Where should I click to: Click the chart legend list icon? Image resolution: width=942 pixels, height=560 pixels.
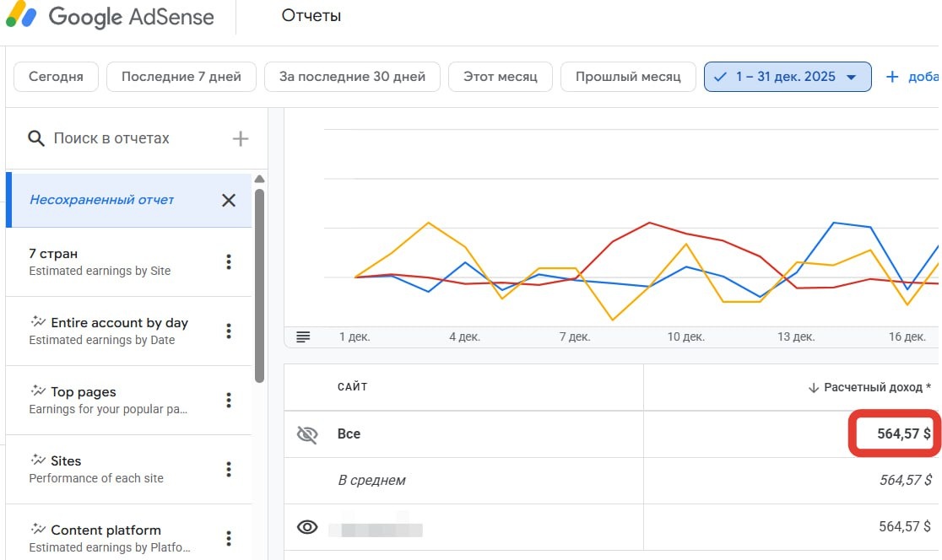pos(303,337)
